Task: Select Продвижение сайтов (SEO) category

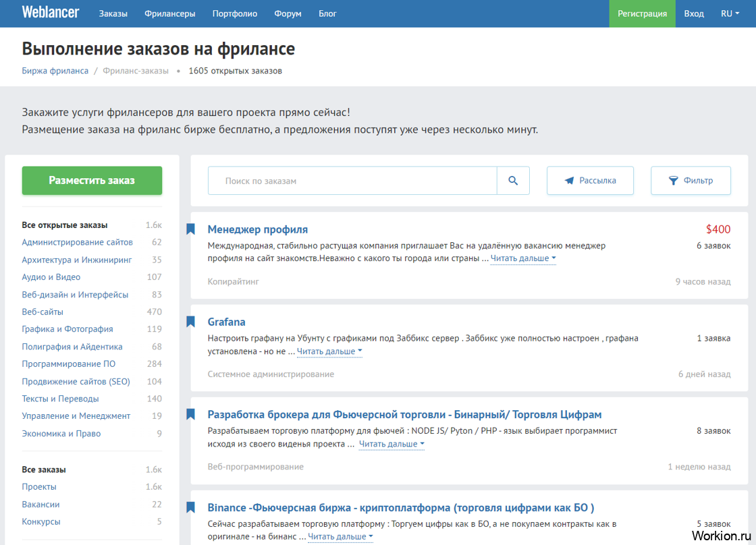Action: (x=76, y=381)
